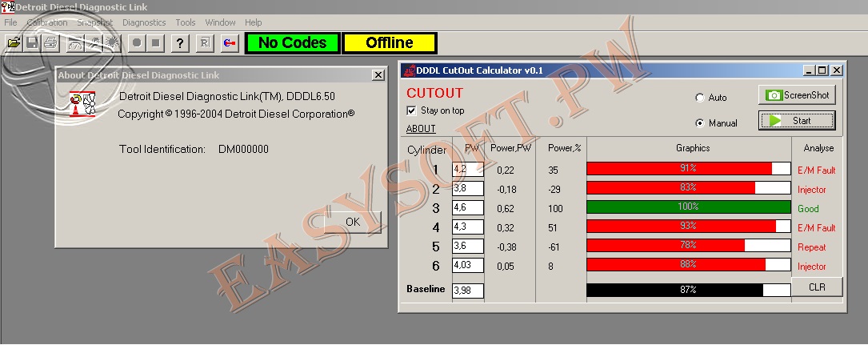Click the Save floppy disk toolbar icon

click(x=32, y=42)
